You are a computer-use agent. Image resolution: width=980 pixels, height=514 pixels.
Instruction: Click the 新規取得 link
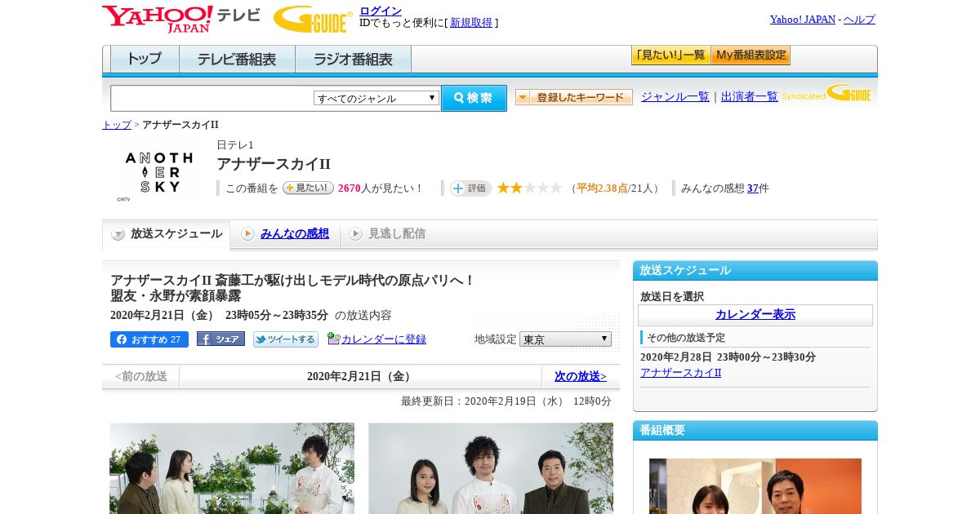click(x=471, y=23)
